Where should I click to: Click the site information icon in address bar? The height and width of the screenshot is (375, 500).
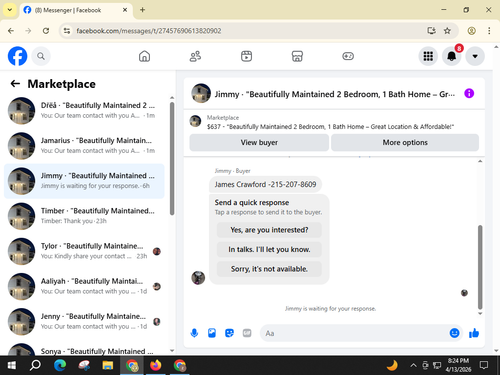[x=67, y=31]
